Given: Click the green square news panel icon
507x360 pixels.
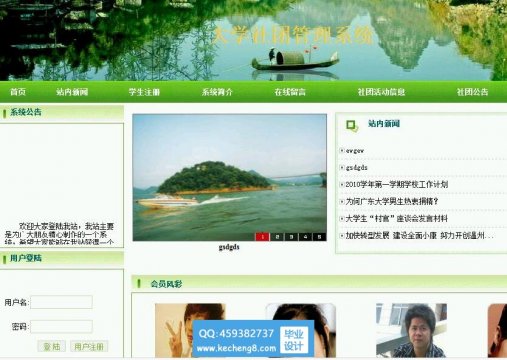Looking at the screenshot, I should (351, 126).
